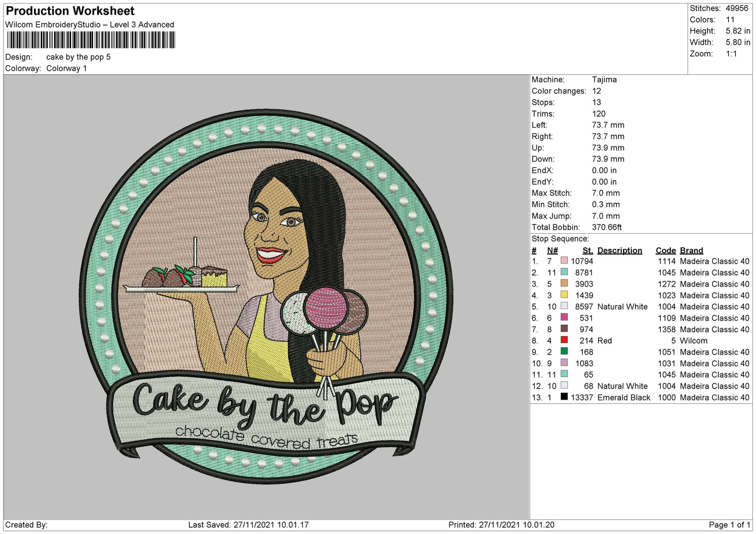Click the 'Brand' column header
756x534 pixels.
(691, 251)
